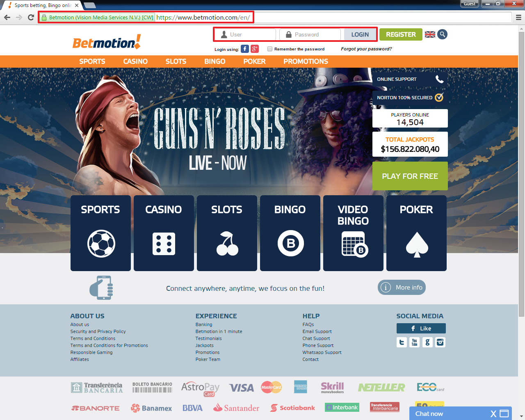Open the Banking footer link
Screen dimensions: 525x420
point(204,324)
